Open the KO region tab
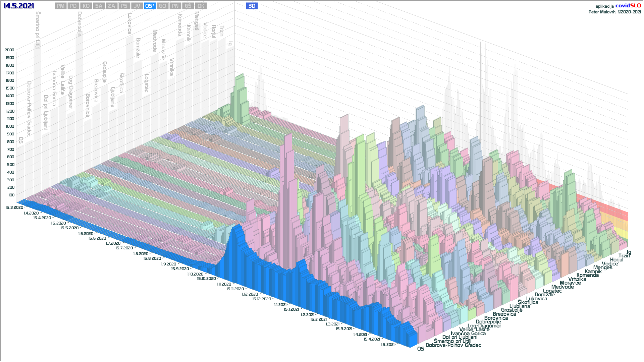The width and height of the screenshot is (644, 362). click(x=86, y=6)
